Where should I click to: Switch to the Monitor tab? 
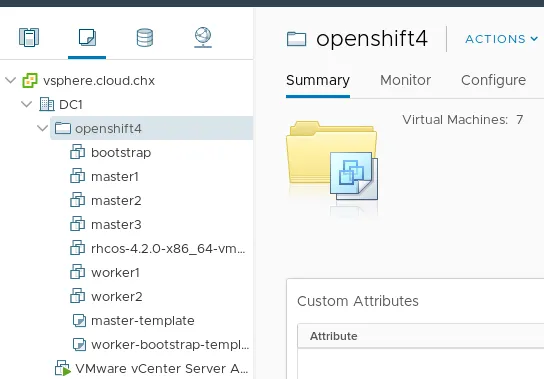[x=406, y=80]
